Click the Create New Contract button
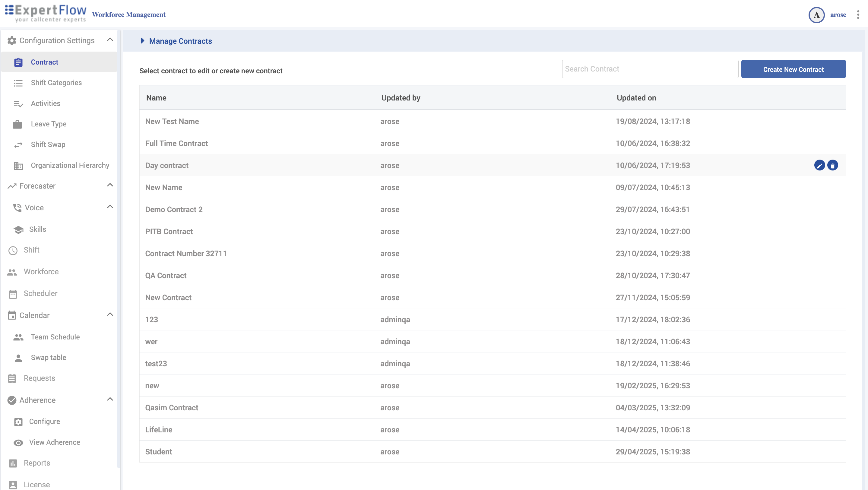Image resolution: width=868 pixels, height=490 pixels. point(793,69)
